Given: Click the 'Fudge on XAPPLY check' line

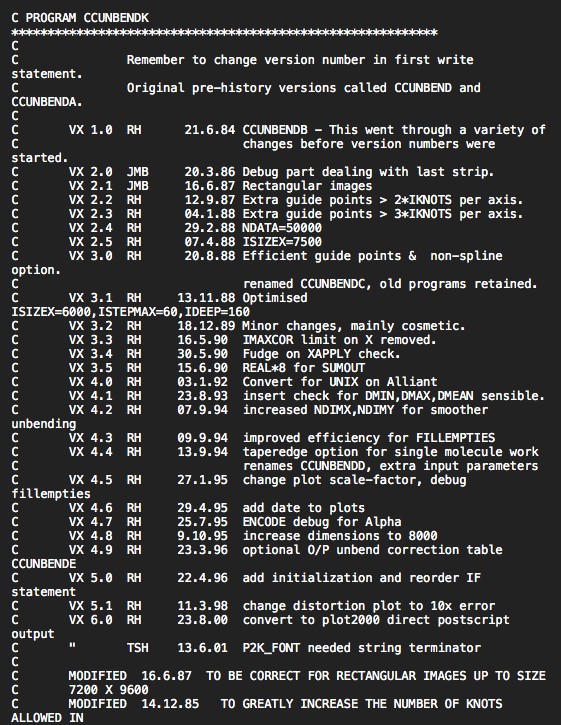Looking at the screenshot, I should tap(205, 354).
